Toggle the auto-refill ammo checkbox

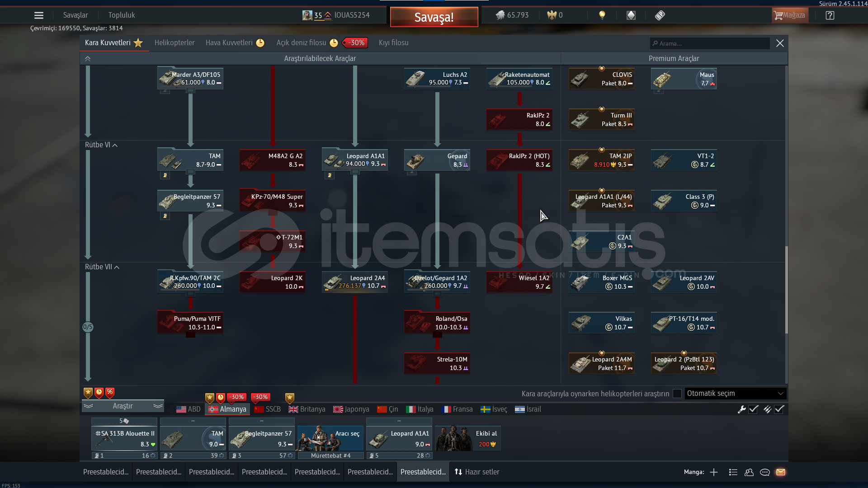click(779, 409)
